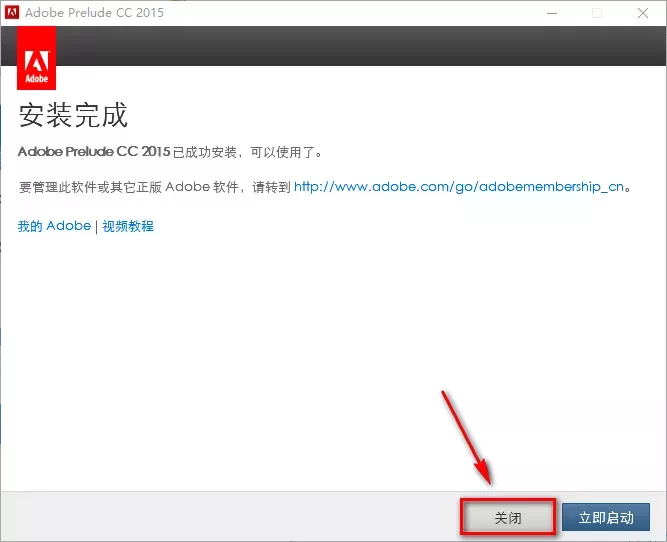Click the bold Adobe Prelude CC 2015 product name
This screenshot has width=667, height=542.
click(94, 152)
